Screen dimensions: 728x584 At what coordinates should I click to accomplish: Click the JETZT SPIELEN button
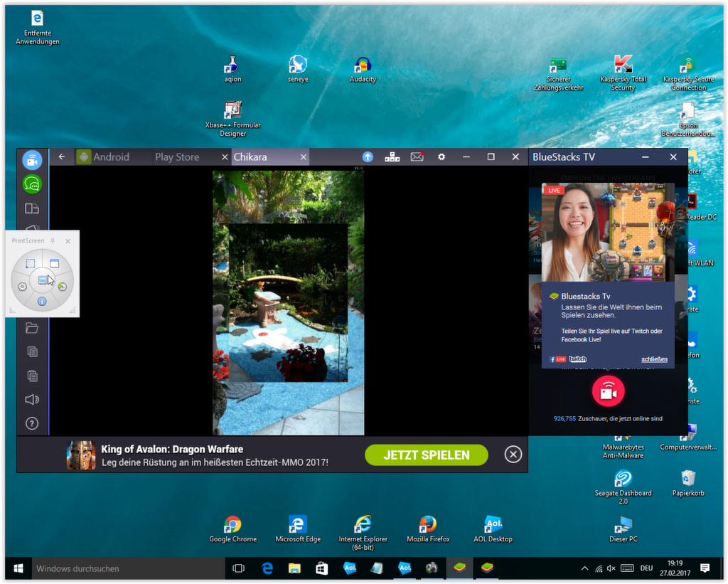[426, 455]
